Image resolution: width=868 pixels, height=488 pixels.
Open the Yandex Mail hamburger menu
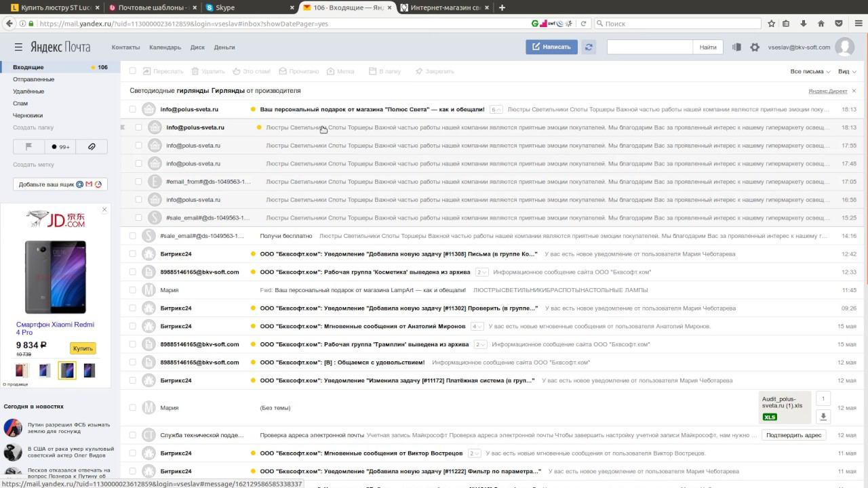coord(18,47)
